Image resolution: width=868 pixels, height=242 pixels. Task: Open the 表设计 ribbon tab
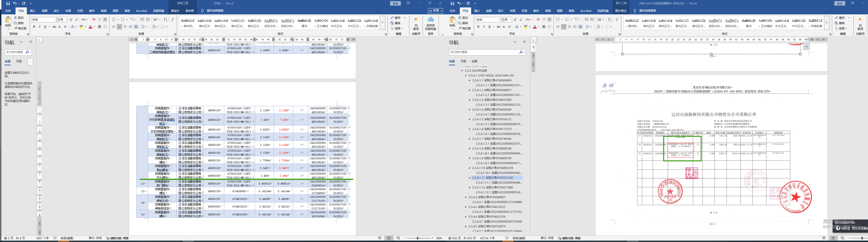[175, 11]
